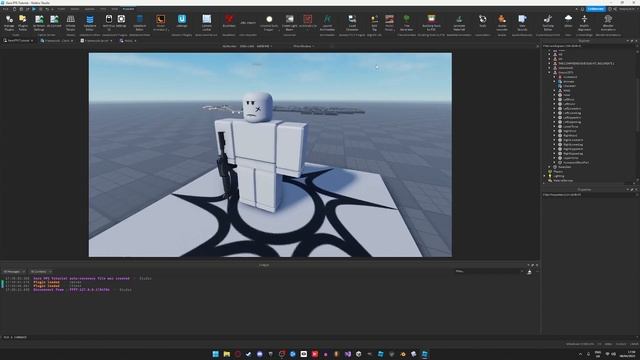Open the Moon Animator 2 plugin
Screen dimensions: 640x360
pyautogui.click(x=160, y=22)
